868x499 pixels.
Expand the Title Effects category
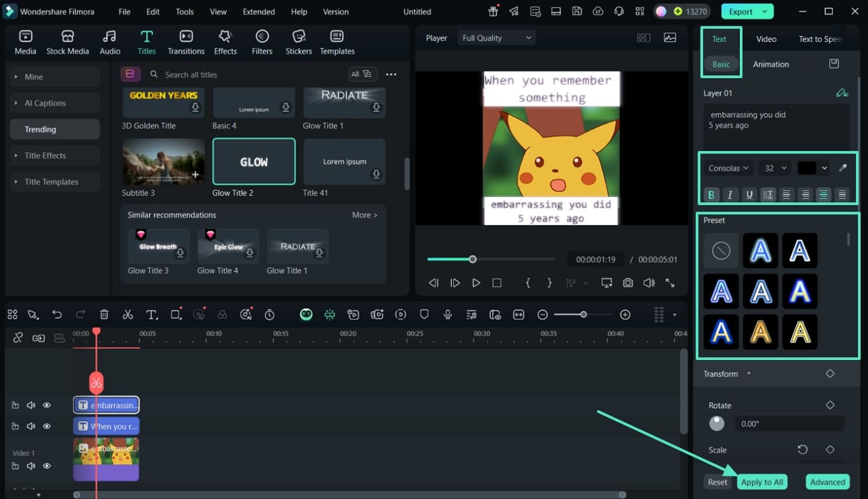point(55,156)
